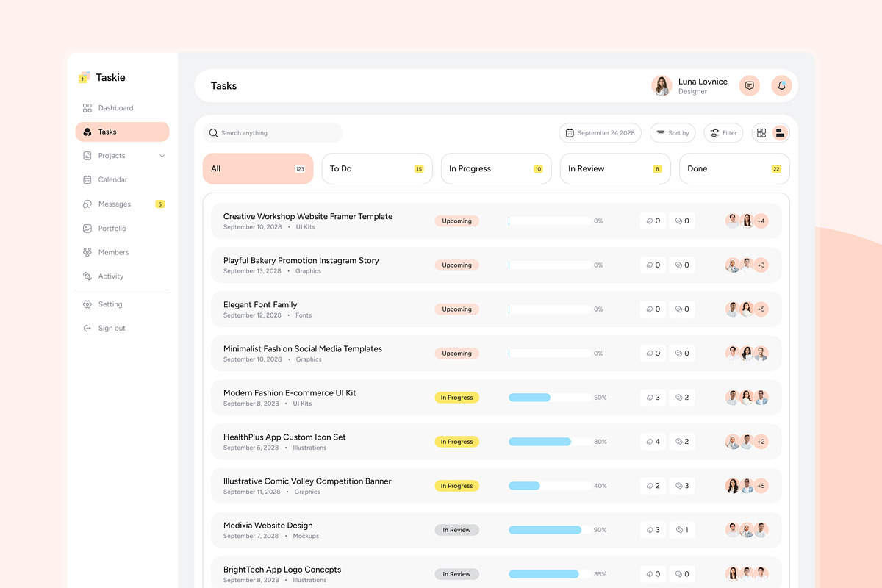The image size is (882, 588).
Task: Click Sign out in the sidebar
Action: click(111, 329)
